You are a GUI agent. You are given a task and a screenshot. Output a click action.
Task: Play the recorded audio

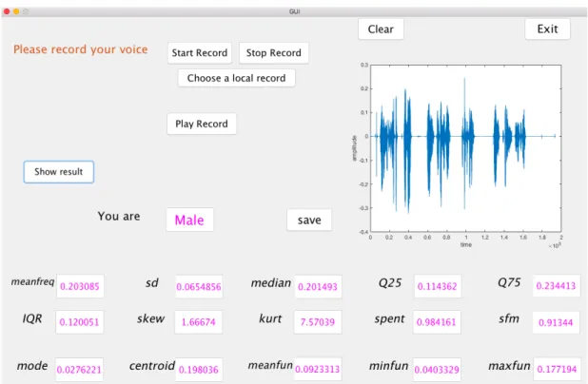(202, 124)
